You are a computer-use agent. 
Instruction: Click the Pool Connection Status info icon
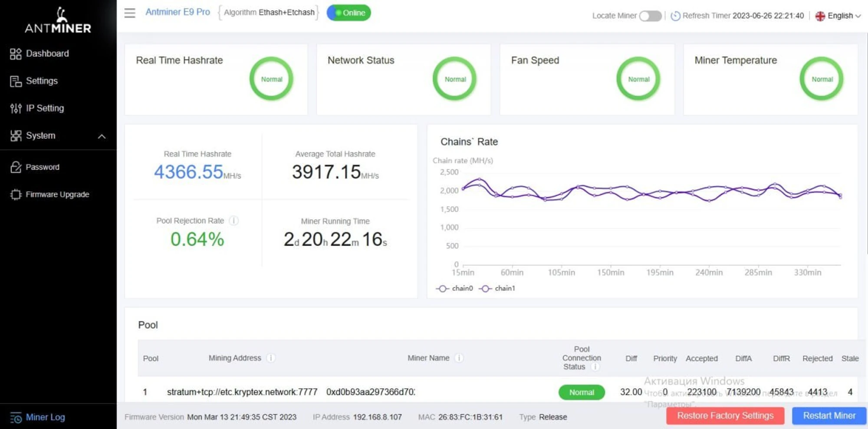[x=595, y=367]
